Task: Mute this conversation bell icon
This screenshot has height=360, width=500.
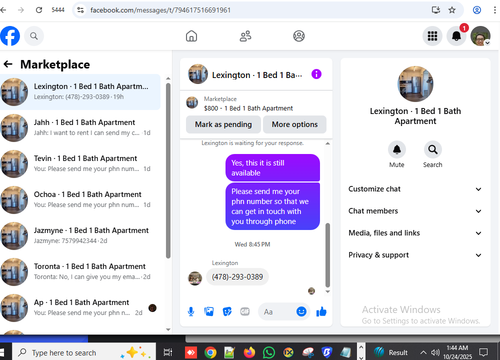Action: 397,150
